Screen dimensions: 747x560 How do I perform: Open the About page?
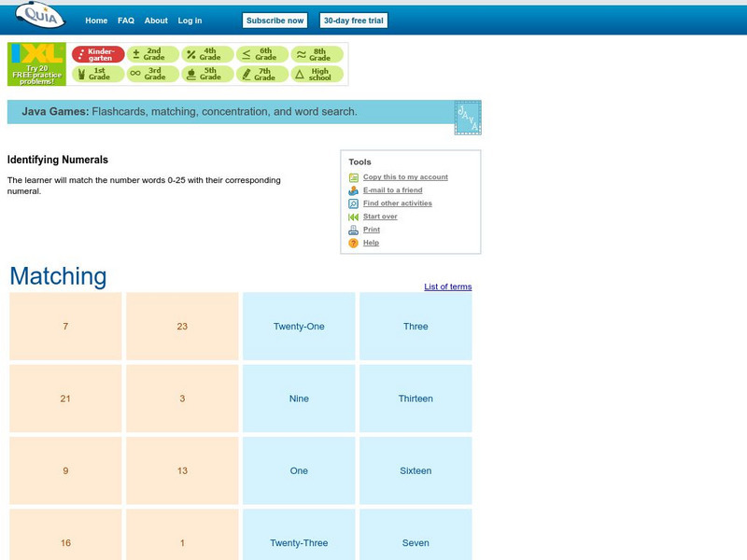click(156, 21)
